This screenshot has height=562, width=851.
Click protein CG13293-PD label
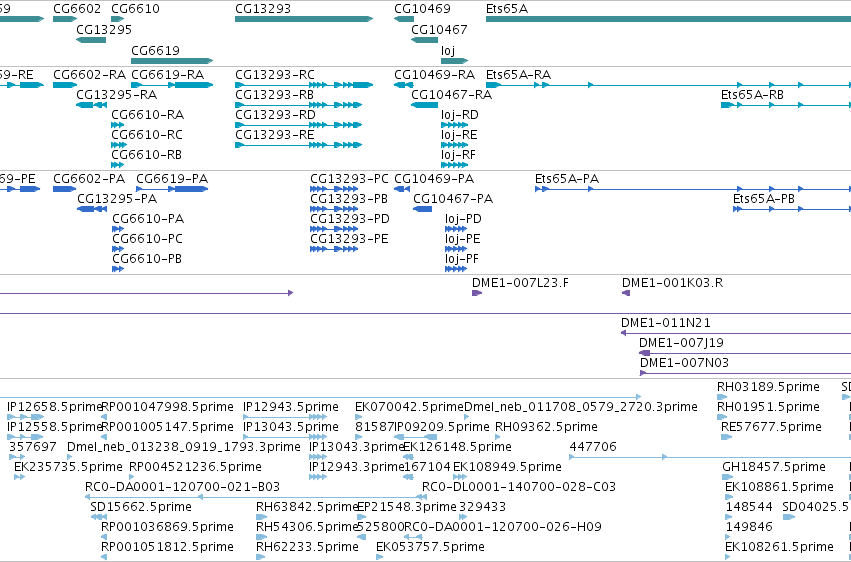pyautogui.click(x=350, y=219)
